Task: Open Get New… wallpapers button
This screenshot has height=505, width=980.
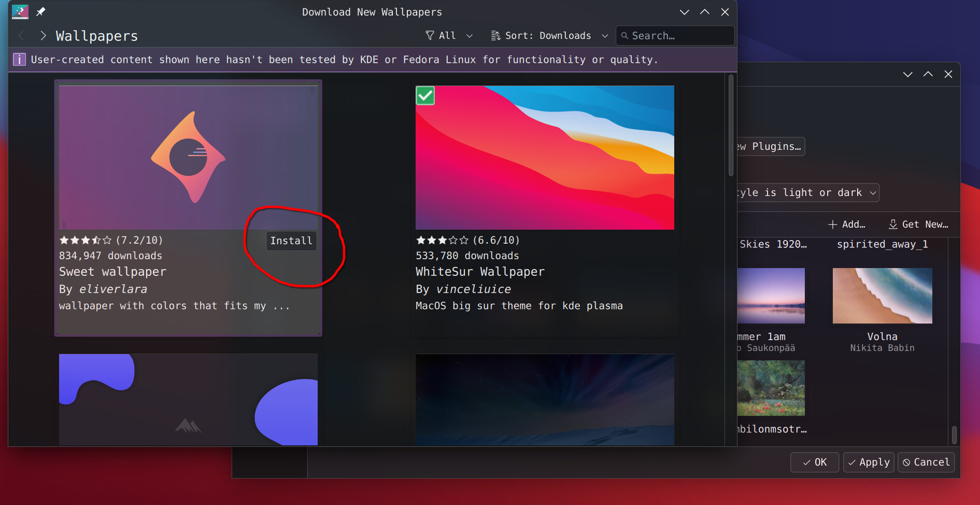Action: click(918, 225)
